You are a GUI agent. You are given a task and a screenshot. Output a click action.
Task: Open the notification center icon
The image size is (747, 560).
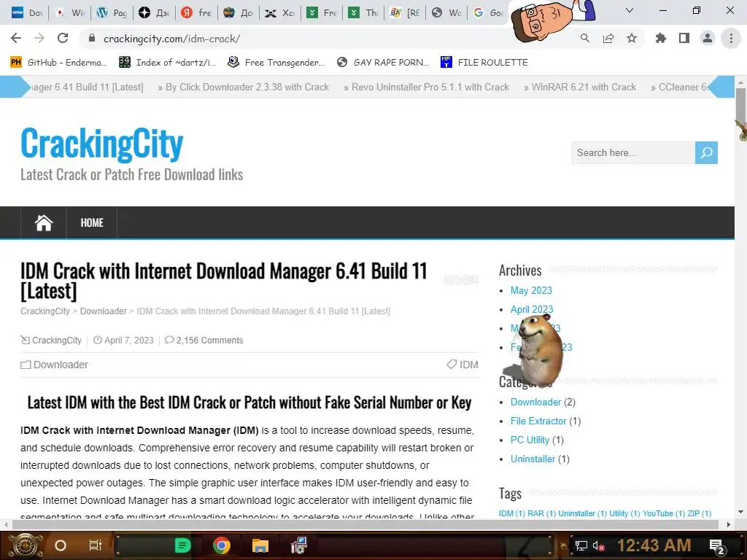(717, 546)
